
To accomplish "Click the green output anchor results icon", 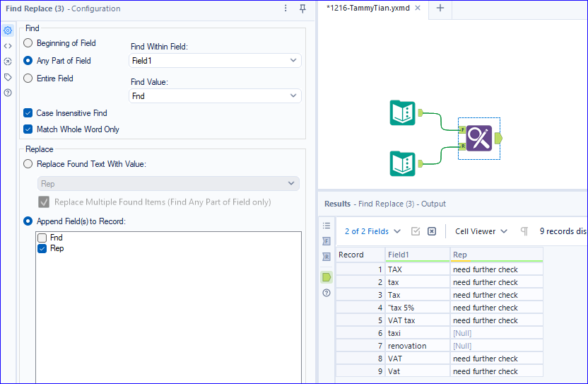I will click(326, 277).
